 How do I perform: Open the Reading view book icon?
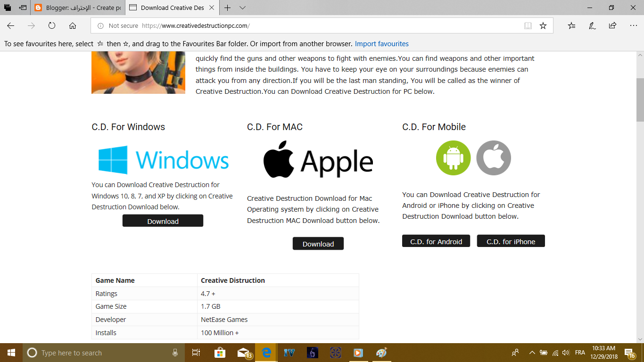click(528, 26)
